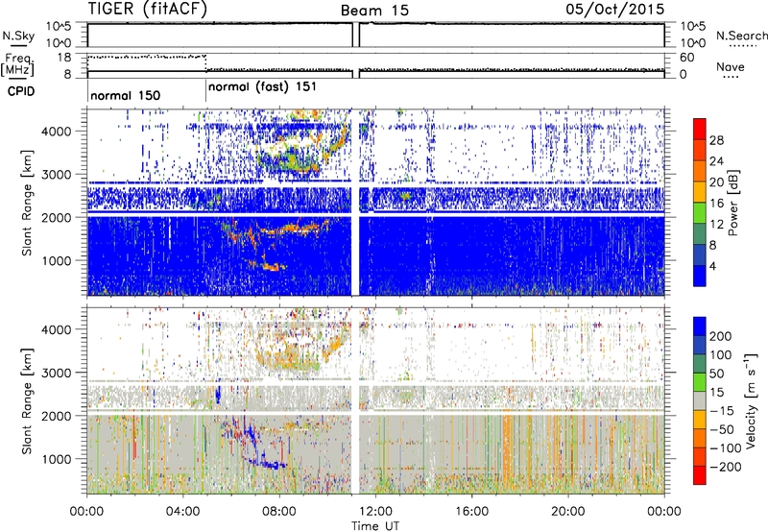768x532 pixels.
Task: Click the grey segment of velocity colorbar
Action: (700, 401)
